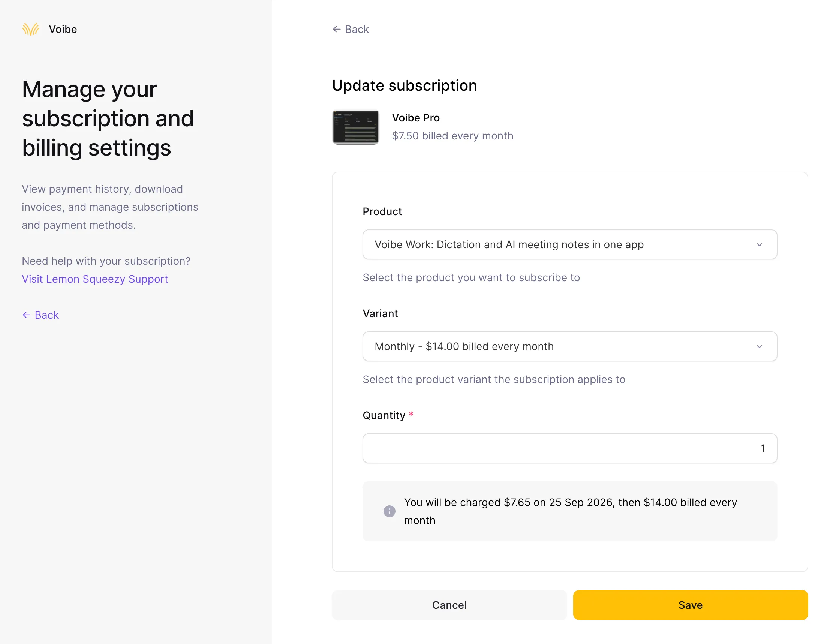Click the charge notice about 25 Sep 2026
This screenshot has height=644, width=830.
coord(570,511)
